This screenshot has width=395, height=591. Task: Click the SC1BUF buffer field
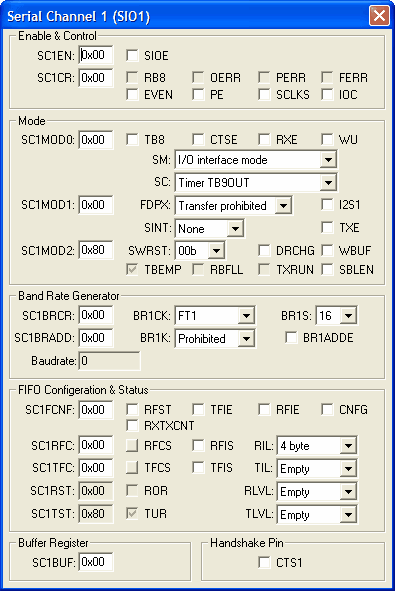point(96,562)
